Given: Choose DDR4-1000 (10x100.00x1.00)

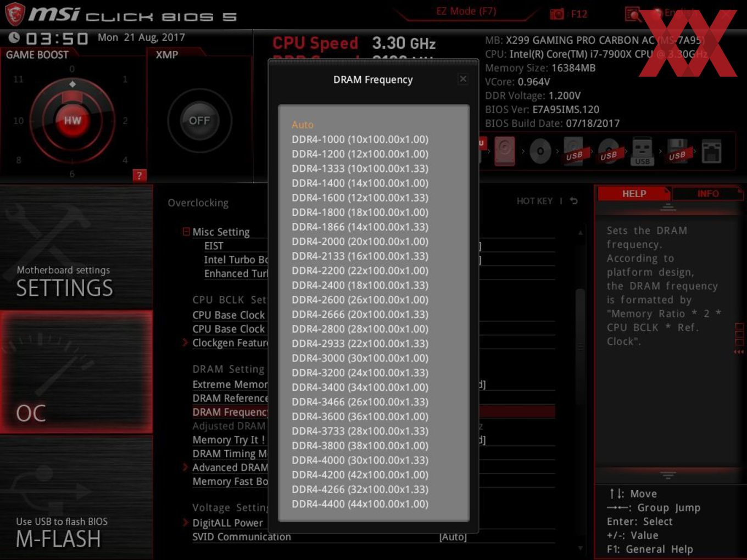Looking at the screenshot, I should pyautogui.click(x=360, y=139).
